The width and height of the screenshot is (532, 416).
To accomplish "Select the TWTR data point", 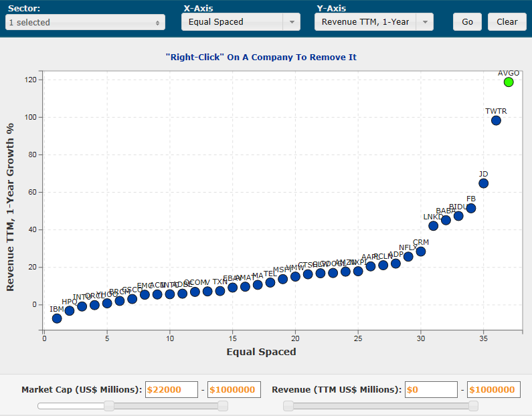I will click(496, 120).
